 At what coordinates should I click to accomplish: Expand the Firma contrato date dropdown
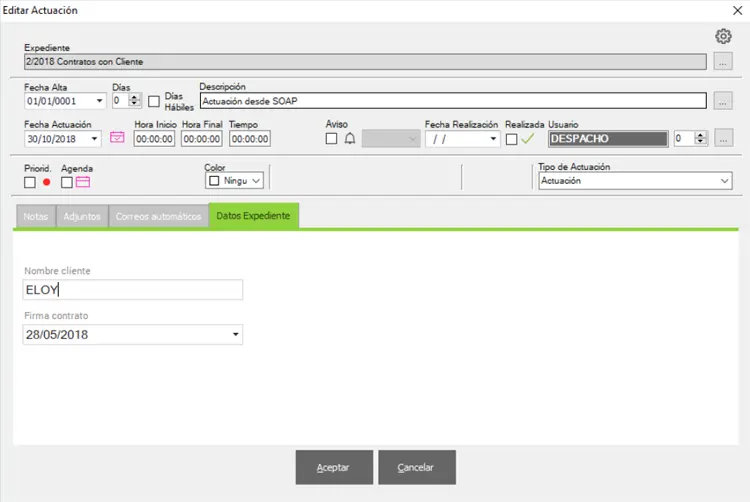point(235,334)
